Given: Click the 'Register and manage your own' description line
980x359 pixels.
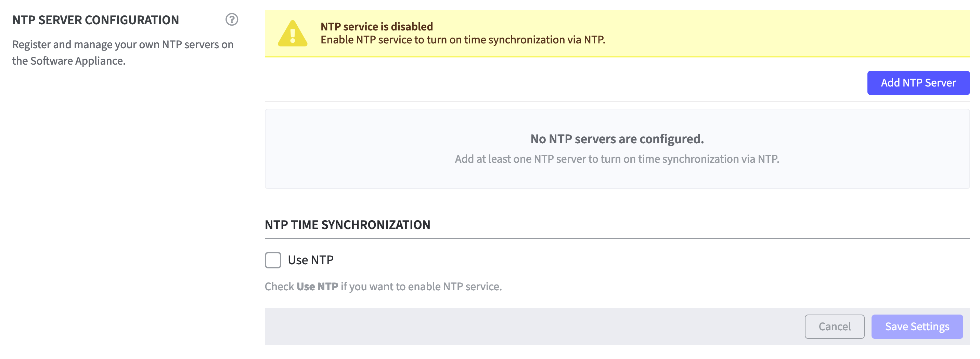Looking at the screenshot, I should tap(122, 44).
